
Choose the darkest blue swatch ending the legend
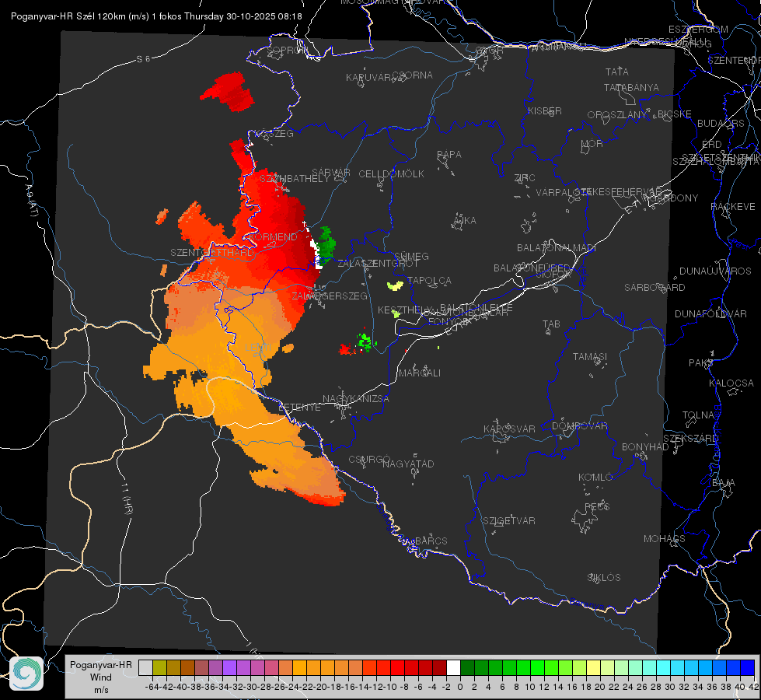[748, 667]
